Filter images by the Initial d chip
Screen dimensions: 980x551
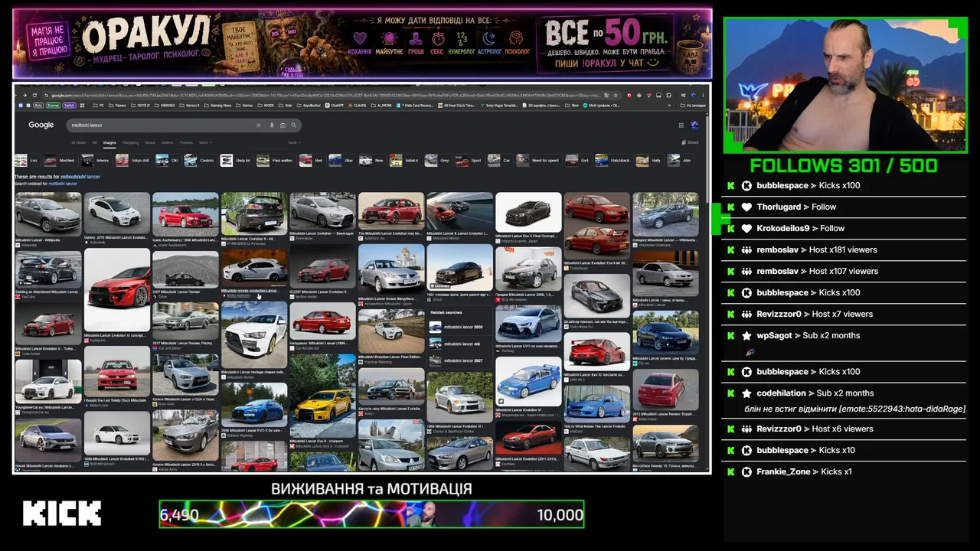[x=405, y=161]
